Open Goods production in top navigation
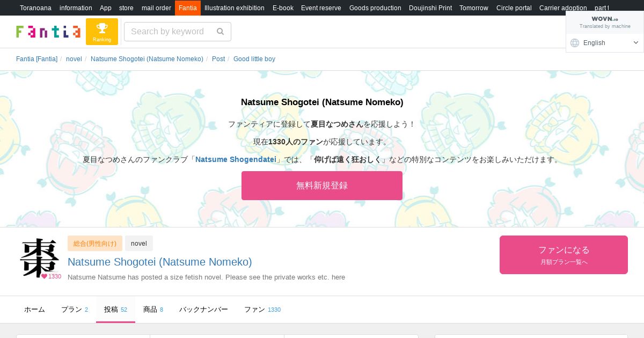 coord(375,8)
